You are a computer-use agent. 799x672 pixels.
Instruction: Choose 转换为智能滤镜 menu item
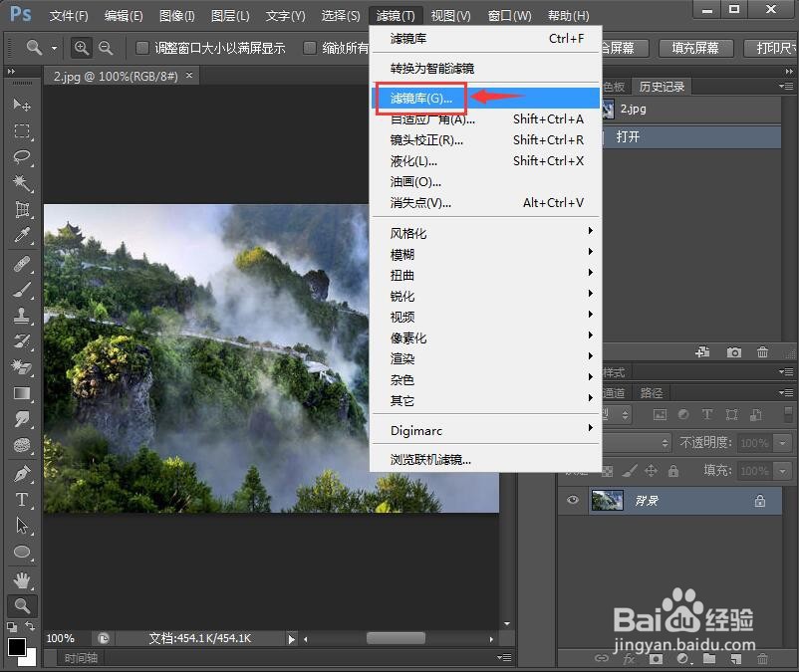(x=485, y=68)
